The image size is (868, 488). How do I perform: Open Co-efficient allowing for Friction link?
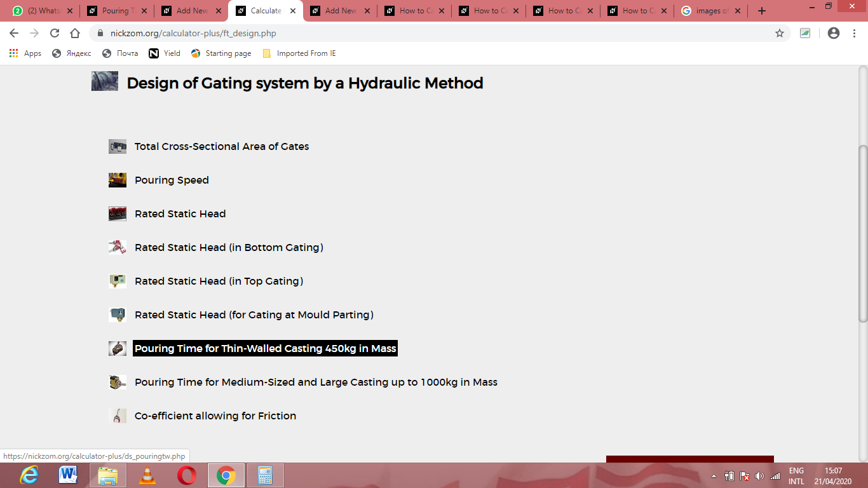[x=215, y=416]
